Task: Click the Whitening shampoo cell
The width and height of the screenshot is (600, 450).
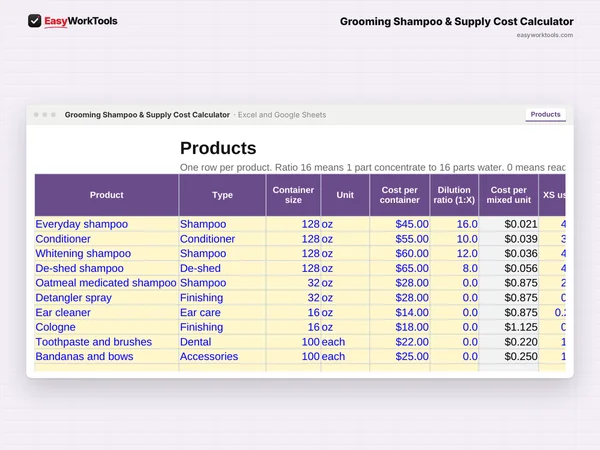Action: tap(106, 253)
